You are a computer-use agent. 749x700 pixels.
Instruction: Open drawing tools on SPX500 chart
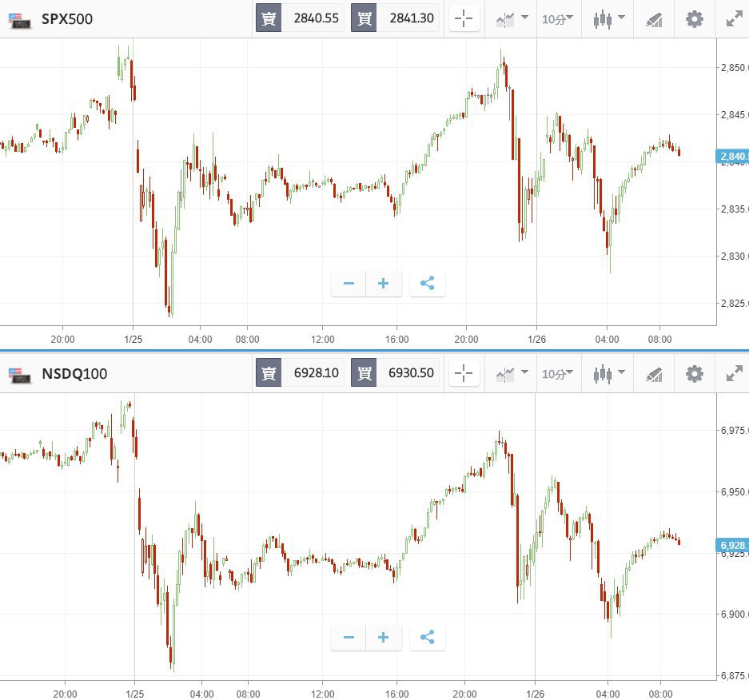[x=654, y=18]
